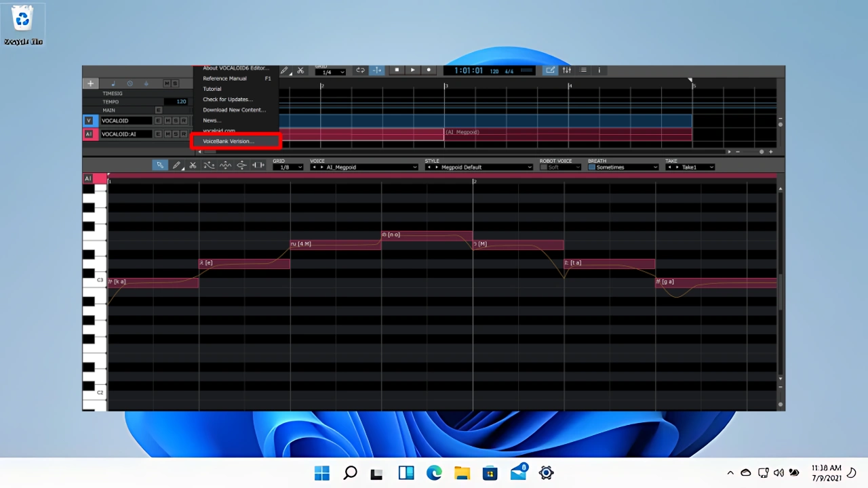The width and height of the screenshot is (868, 488).
Task: Click Download New Content menu item
Action: coord(234,110)
